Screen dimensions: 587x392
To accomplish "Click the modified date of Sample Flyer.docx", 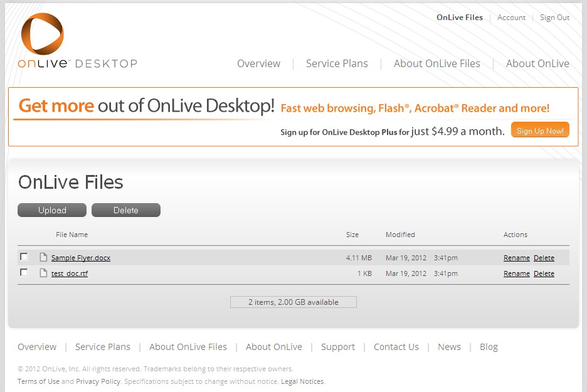I will pyautogui.click(x=421, y=258).
